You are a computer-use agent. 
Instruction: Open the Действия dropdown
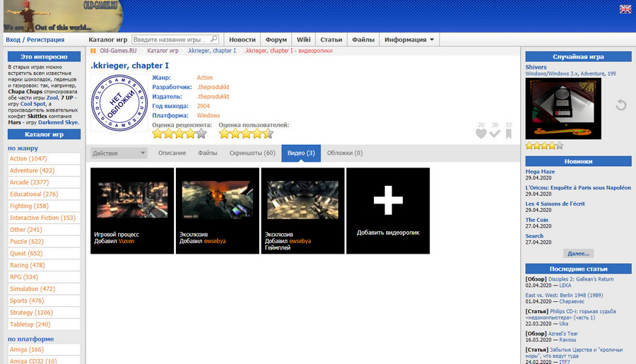coord(119,153)
